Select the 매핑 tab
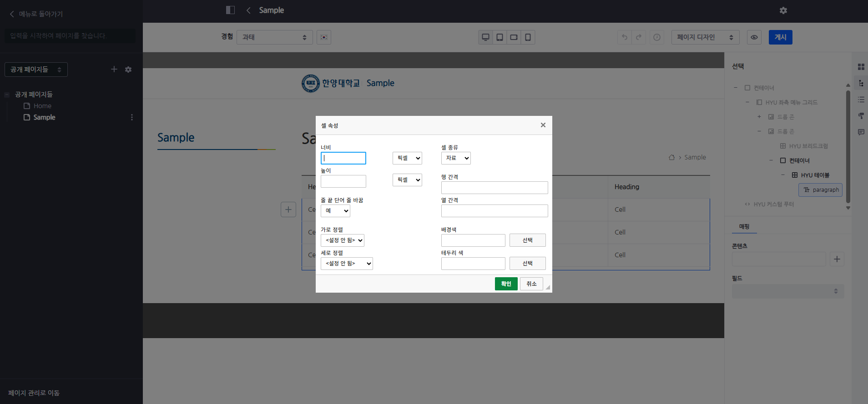This screenshot has width=868, height=404. 744,226
